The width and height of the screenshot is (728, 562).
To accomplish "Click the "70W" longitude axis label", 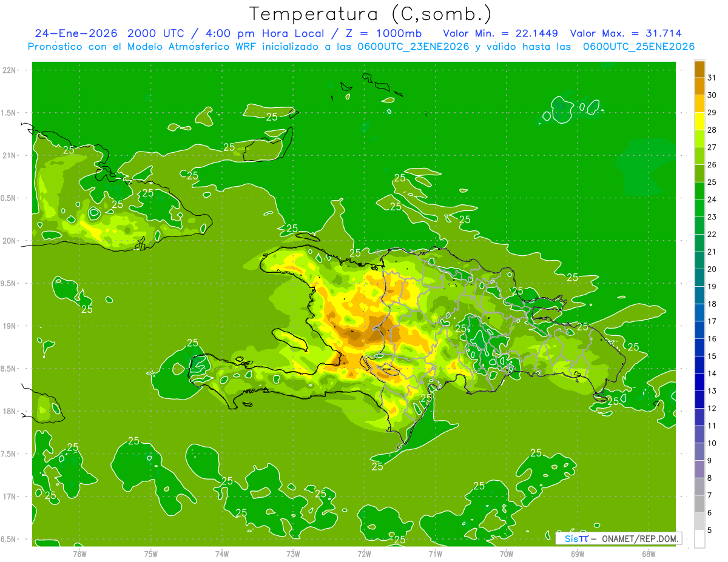I will [507, 554].
